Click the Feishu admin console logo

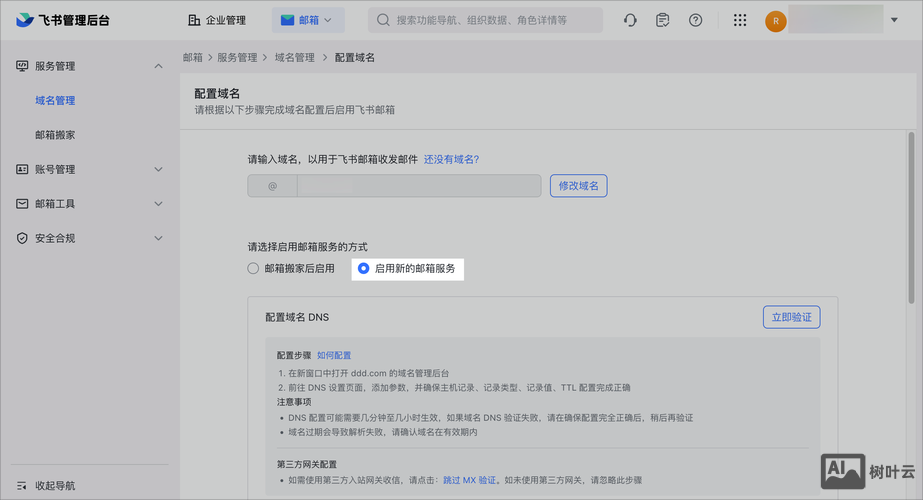click(62, 20)
